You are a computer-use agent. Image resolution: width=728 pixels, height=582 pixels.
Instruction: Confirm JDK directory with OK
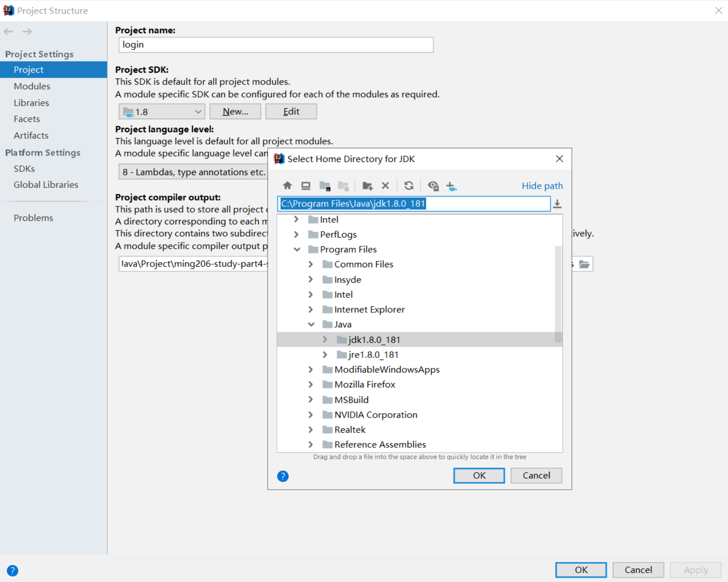[479, 476]
